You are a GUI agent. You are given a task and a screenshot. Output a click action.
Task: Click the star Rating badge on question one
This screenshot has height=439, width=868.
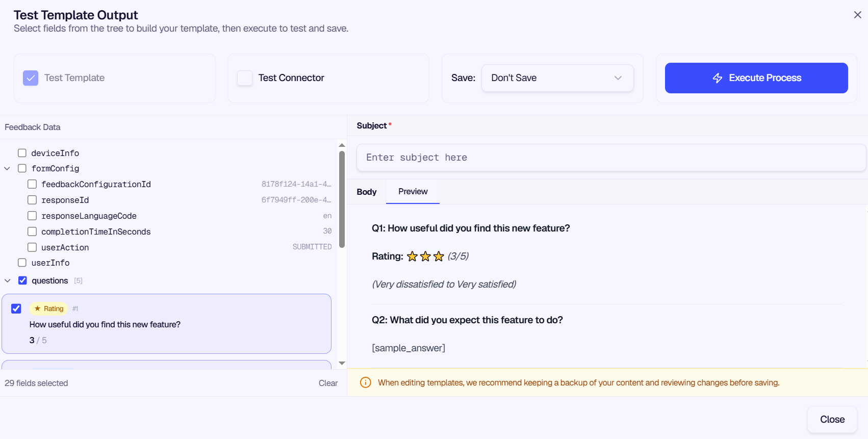coord(49,308)
